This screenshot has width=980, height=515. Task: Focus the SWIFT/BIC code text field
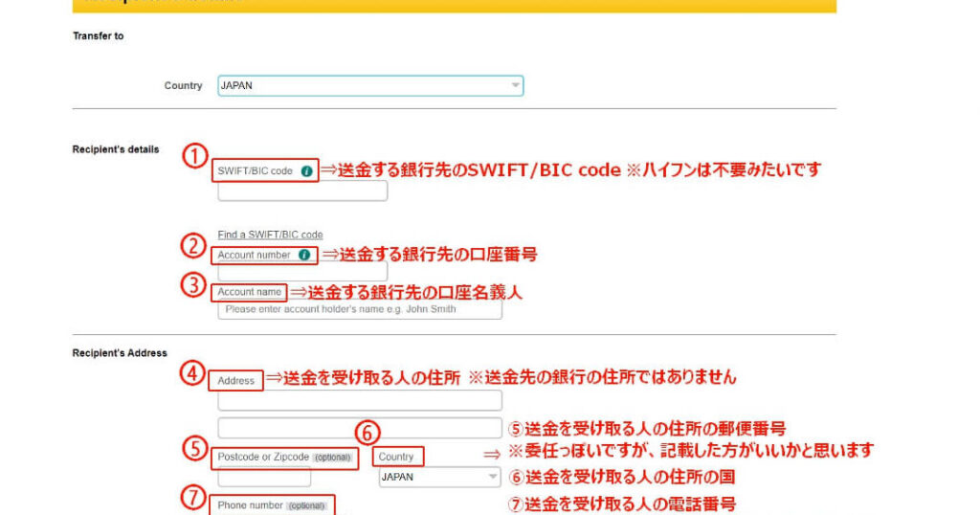pyautogui.click(x=302, y=190)
